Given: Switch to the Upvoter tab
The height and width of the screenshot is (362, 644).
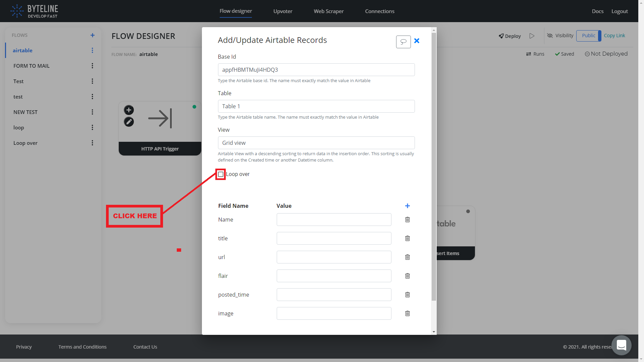Looking at the screenshot, I should click(x=283, y=11).
